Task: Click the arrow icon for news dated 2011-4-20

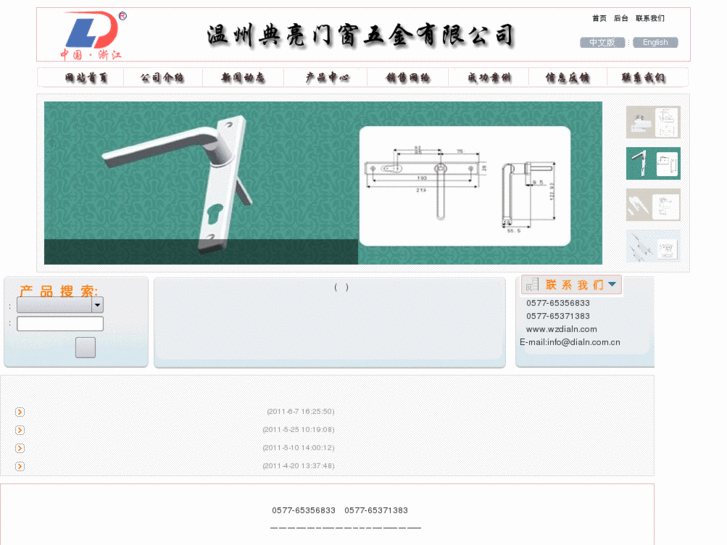Action: [x=19, y=466]
